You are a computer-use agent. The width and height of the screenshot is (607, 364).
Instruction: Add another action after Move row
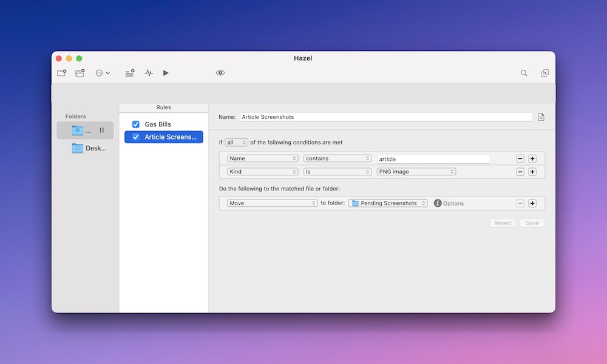click(x=533, y=203)
